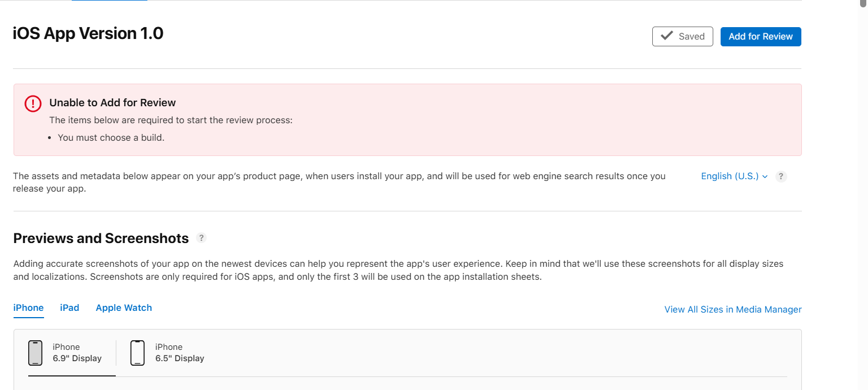
Task: Open the English (U.S.) language dropdown
Action: 734,176
